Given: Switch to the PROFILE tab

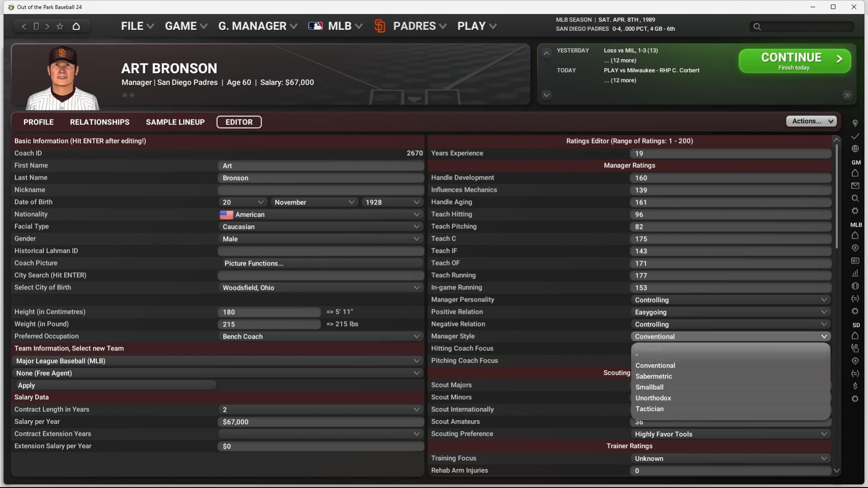Looking at the screenshot, I should [38, 122].
